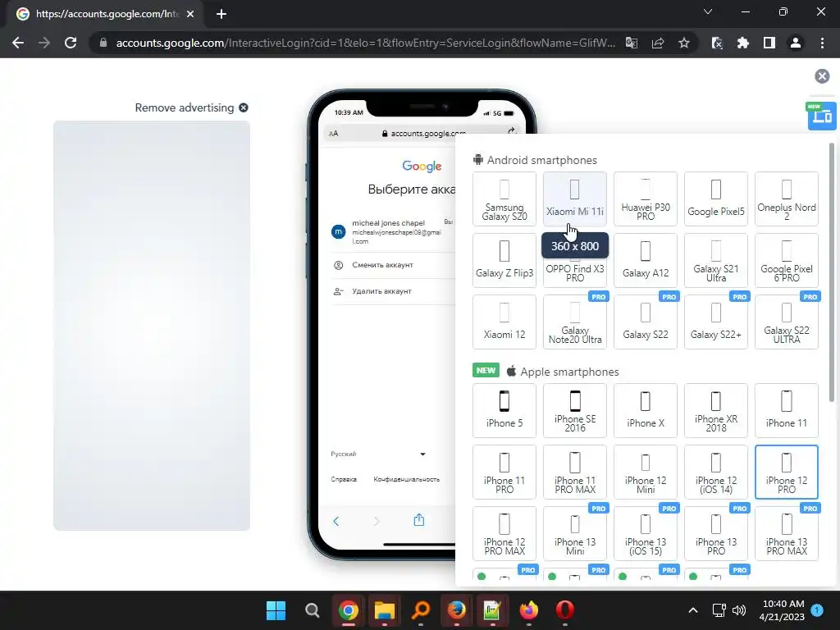Screen dimensions: 840x630
Task: Close the accounts.google.com tab
Action: [x=190, y=14]
